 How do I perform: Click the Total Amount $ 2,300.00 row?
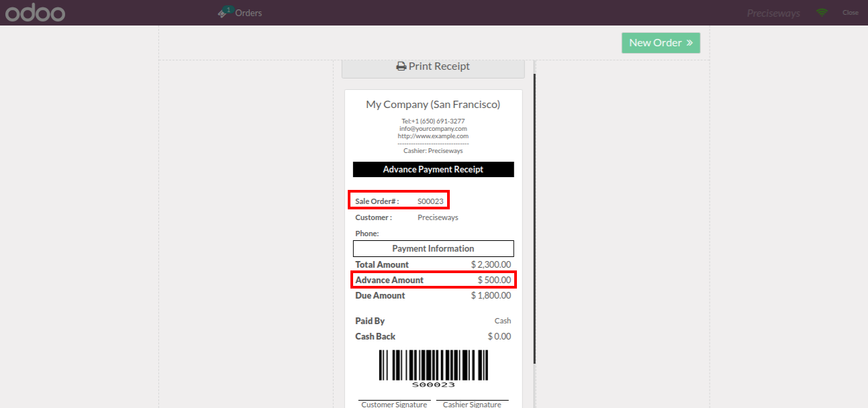coord(433,264)
